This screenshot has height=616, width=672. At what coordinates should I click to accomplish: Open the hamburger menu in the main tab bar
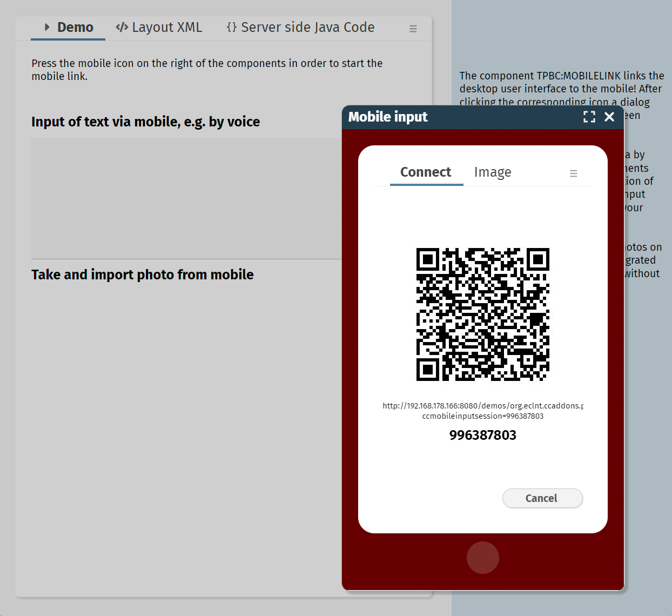click(x=413, y=29)
